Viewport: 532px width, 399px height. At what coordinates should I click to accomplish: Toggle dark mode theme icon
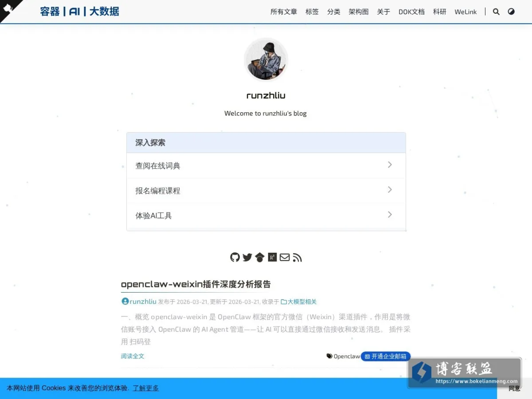click(x=511, y=12)
